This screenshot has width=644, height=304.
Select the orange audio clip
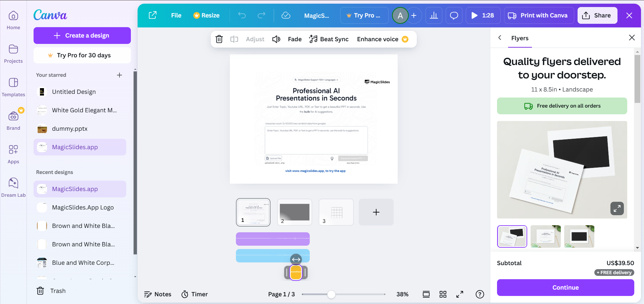coord(296,272)
